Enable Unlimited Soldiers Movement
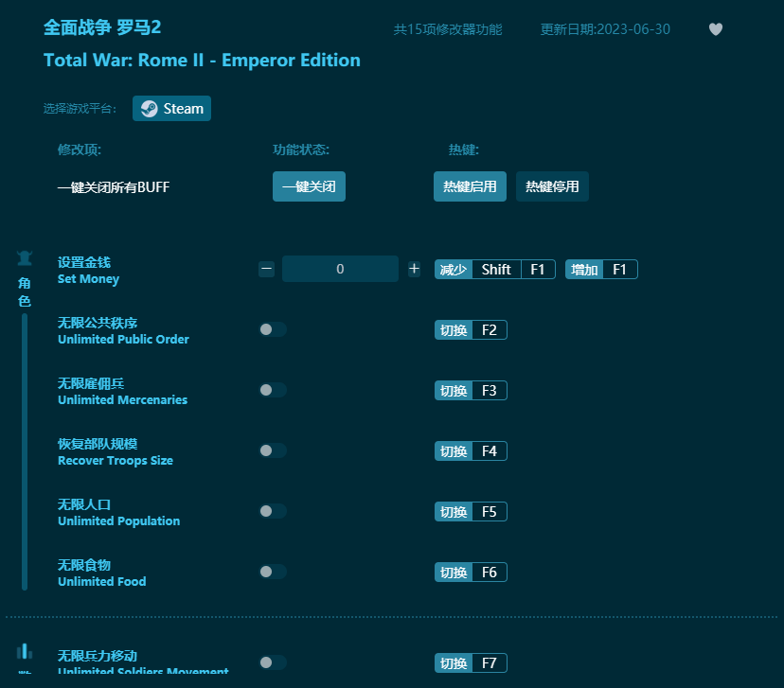 coord(273,662)
